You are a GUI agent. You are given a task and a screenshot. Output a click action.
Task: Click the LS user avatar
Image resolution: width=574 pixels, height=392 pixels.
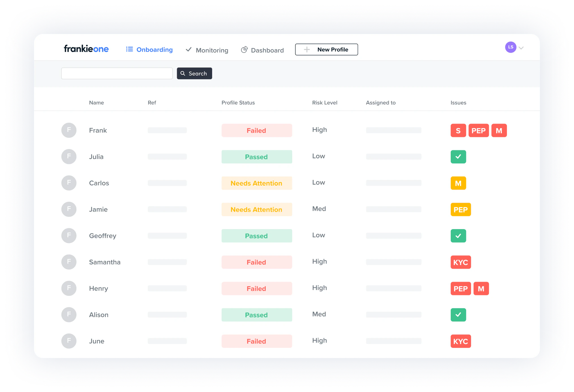[x=510, y=47]
